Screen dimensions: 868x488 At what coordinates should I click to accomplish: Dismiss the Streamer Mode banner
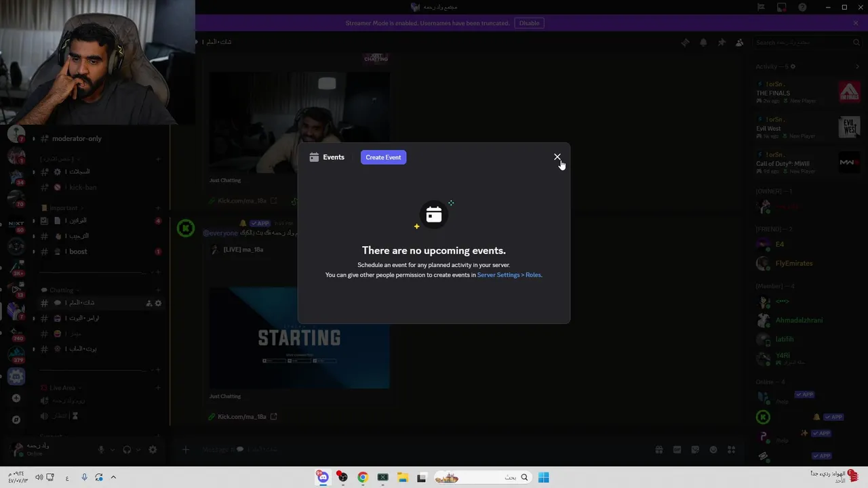click(x=856, y=23)
